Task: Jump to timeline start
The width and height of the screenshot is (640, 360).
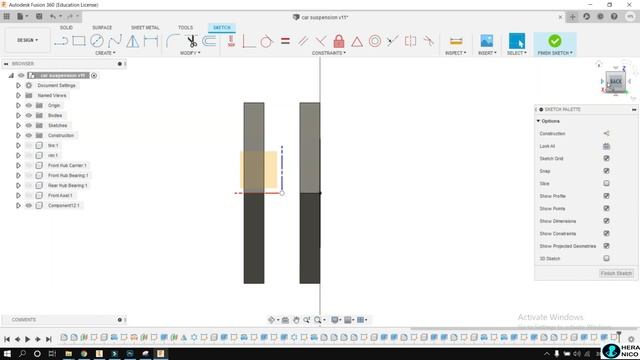Action: 7,339
